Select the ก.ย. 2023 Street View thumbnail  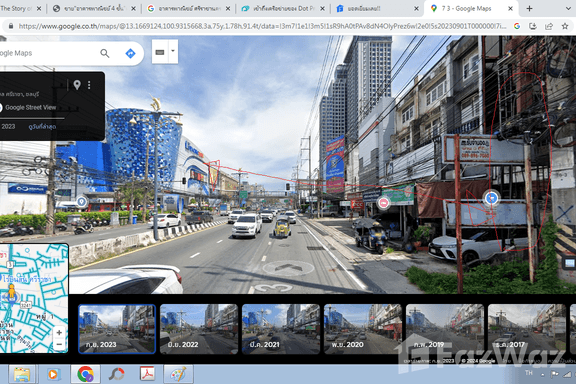point(117,329)
